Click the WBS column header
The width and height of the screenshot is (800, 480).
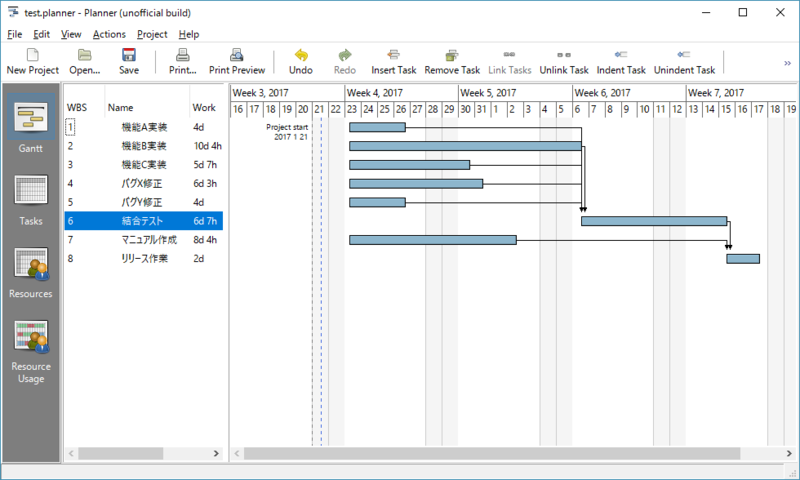pos(77,108)
